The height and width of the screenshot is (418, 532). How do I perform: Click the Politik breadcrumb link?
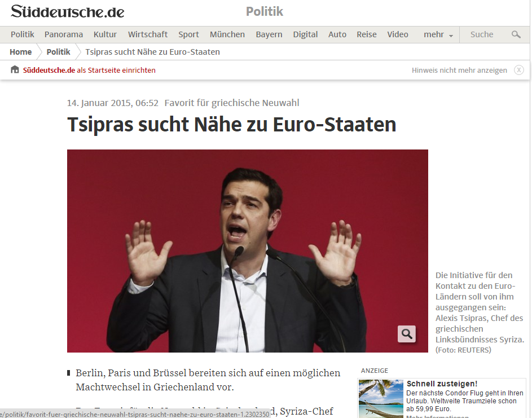point(59,52)
